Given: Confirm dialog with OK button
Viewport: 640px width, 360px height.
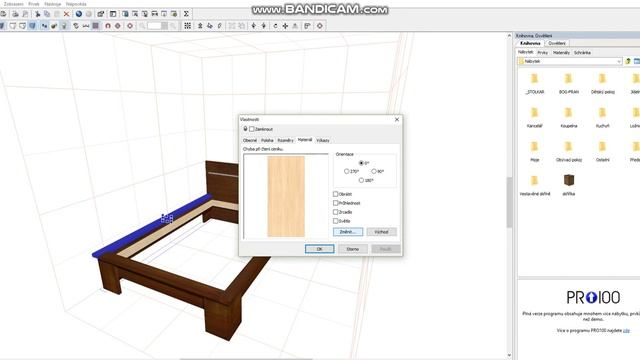Looking at the screenshot, I should 320,249.
